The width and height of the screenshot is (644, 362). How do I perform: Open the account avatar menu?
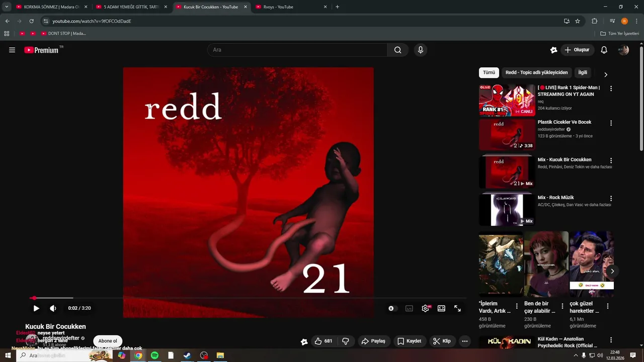[x=623, y=50]
